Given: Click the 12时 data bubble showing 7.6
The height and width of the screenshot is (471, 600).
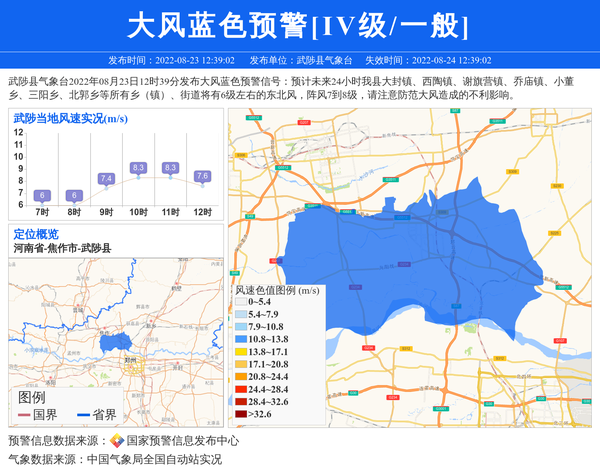Looking at the screenshot, I should coord(202,176).
